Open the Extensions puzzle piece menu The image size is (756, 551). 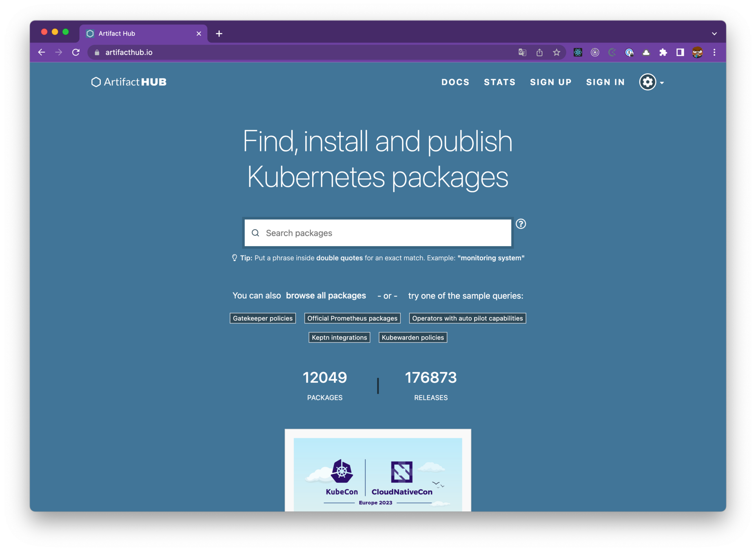(663, 52)
